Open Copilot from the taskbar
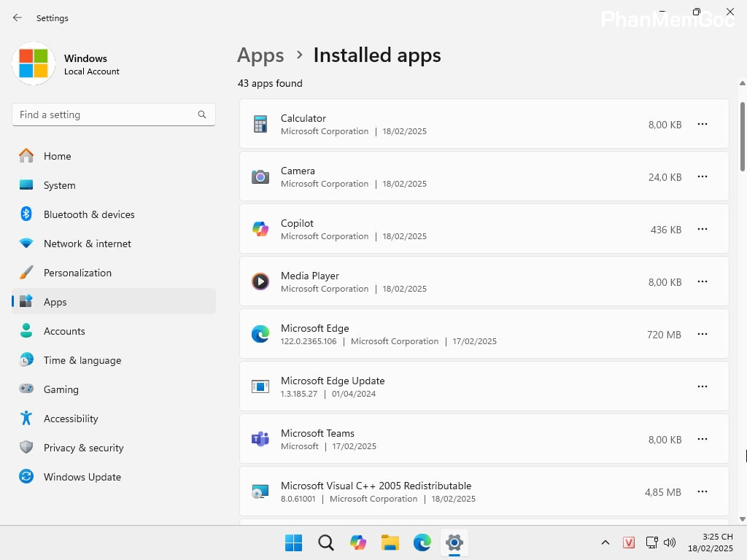The width and height of the screenshot is (747, 560). point(357,542)
